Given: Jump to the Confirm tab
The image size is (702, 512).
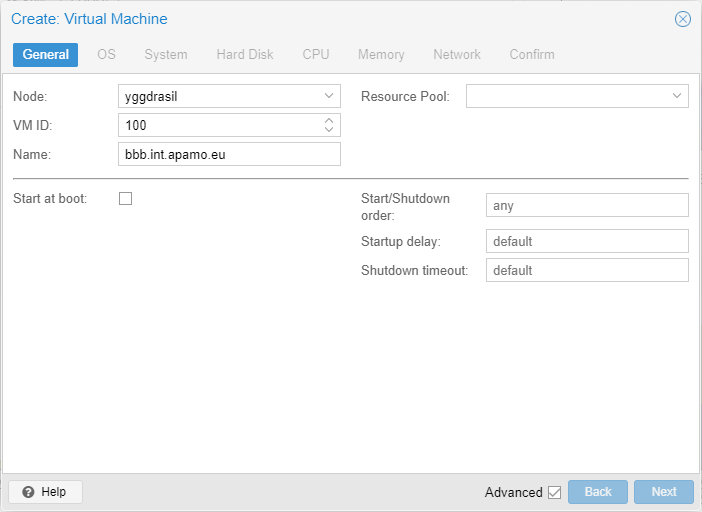Looking at the screenshot, I should coord(532,54).
